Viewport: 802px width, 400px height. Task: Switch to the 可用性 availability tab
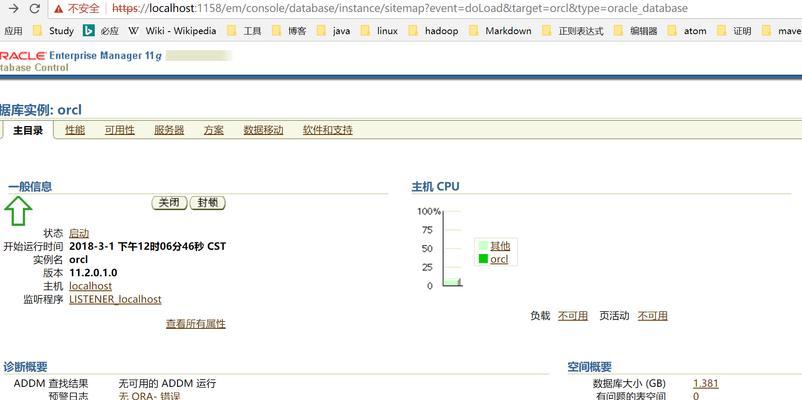point(120,130)
